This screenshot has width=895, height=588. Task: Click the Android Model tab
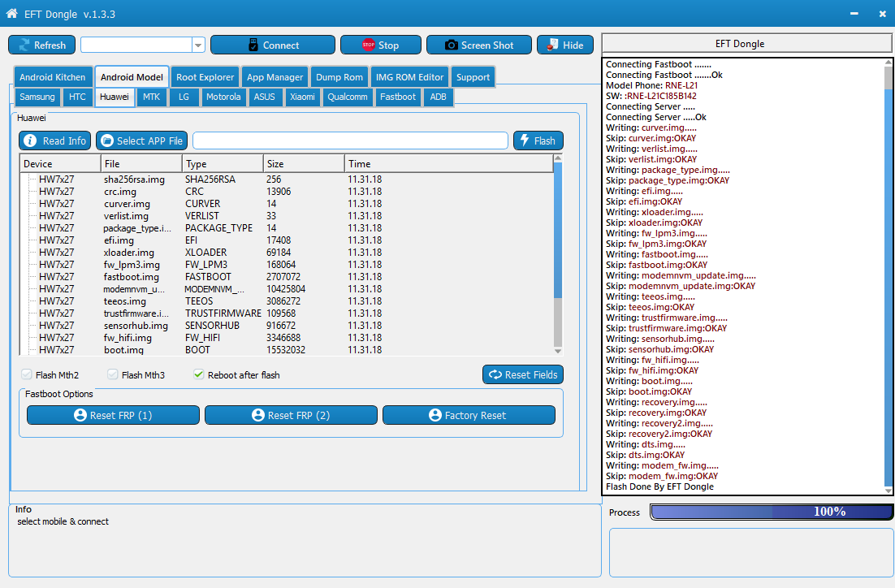(x=132, y=76)
